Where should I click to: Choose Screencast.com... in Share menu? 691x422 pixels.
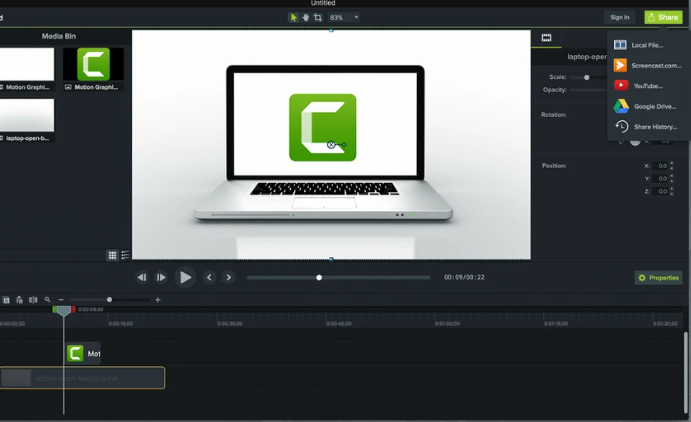646,66
